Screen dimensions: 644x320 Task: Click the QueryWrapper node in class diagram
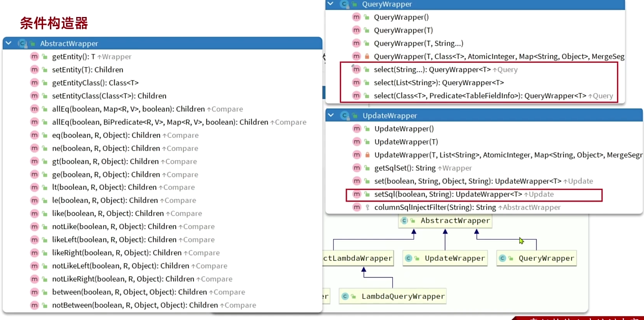pyautogui.click(x=537, y=258)
